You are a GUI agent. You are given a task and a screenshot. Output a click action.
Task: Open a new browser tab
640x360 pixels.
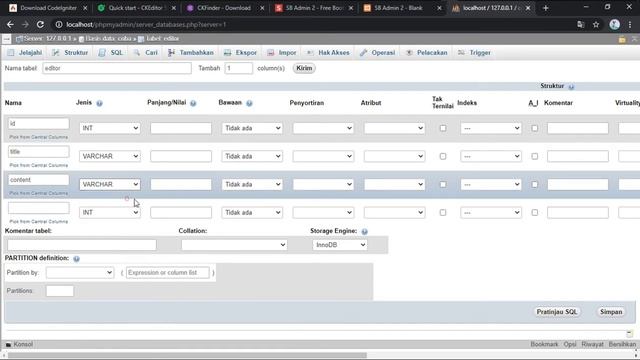546,8
